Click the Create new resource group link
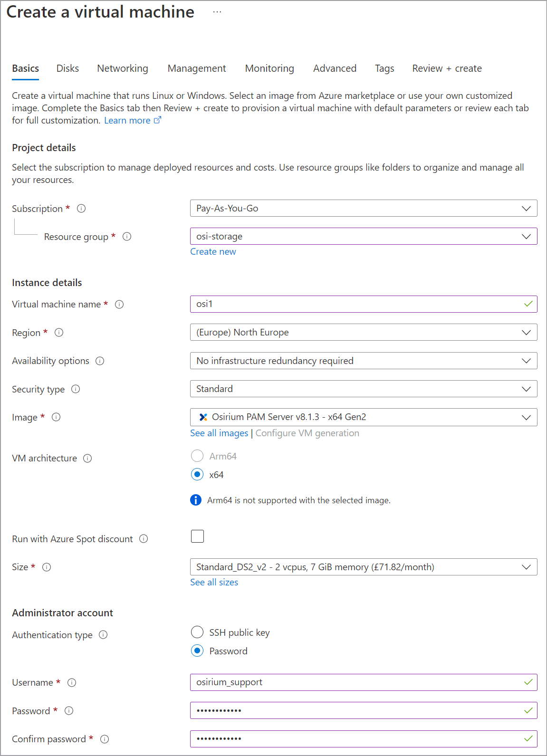 213,252
